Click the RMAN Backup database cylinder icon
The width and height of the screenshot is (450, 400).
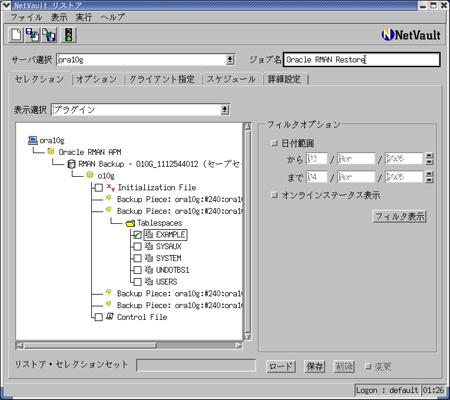coord(71,164)
